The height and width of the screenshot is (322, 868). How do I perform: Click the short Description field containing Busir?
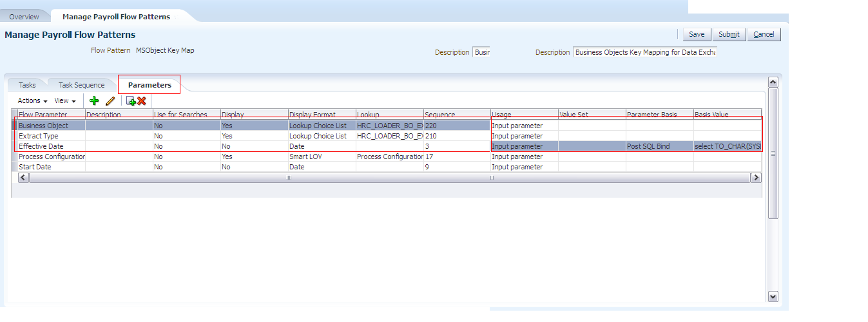coord(481,52)
